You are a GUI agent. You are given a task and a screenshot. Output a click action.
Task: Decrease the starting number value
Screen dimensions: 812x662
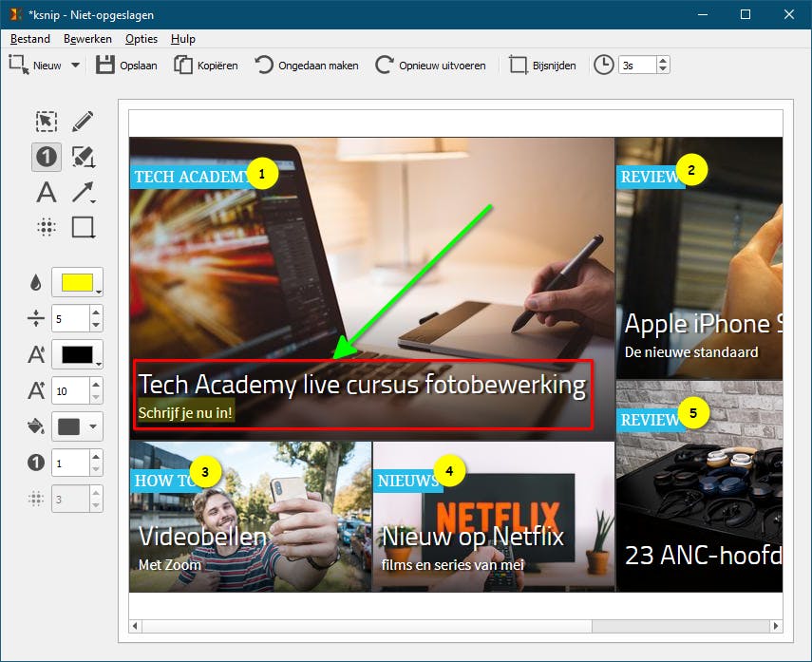click(96, 470)
